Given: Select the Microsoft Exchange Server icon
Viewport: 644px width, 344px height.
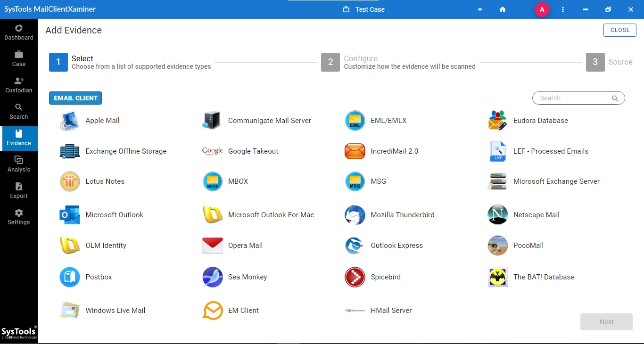Looking at the screenshot, I should tap(497, 181).
